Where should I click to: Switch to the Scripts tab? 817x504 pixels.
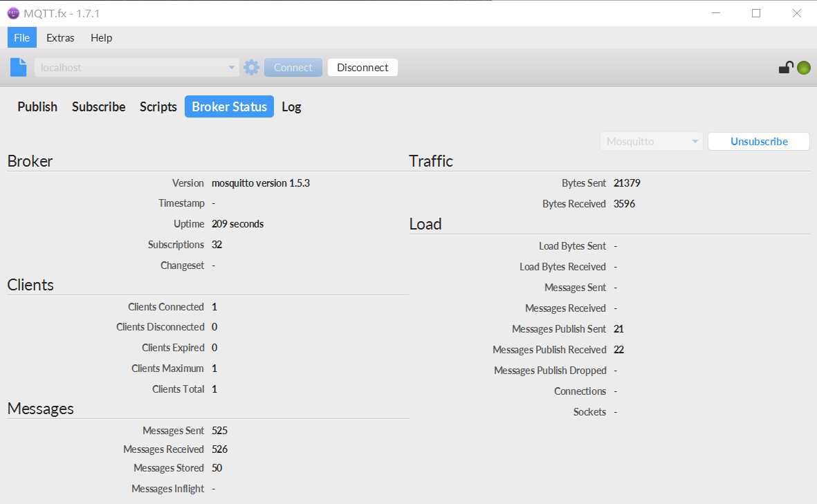pyautogui.click(x=158, y=106)
